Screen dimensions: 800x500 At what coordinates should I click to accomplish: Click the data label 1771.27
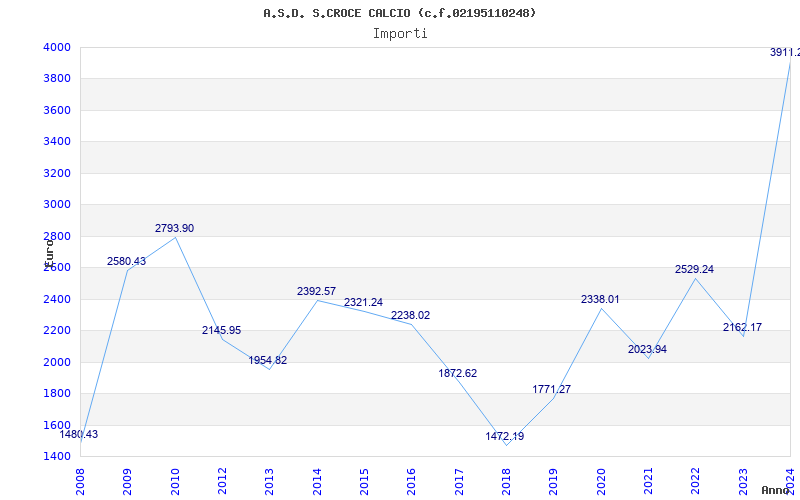coord(552,389)
